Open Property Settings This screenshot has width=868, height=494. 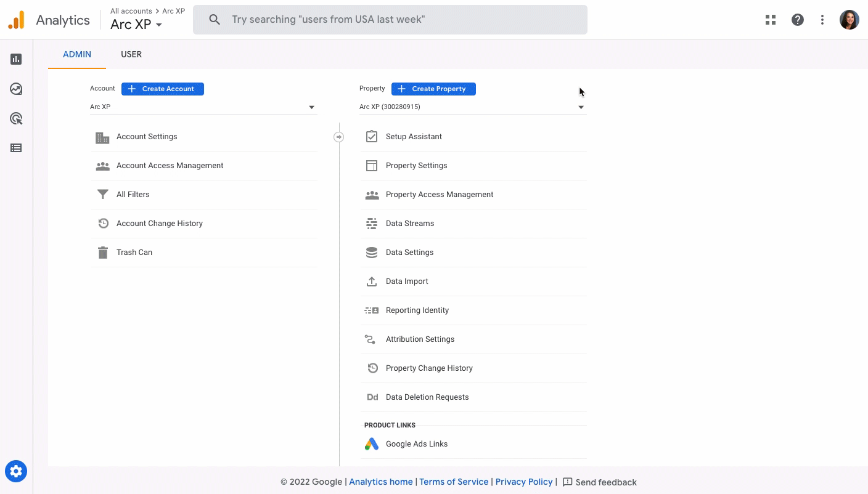point(417,166)
